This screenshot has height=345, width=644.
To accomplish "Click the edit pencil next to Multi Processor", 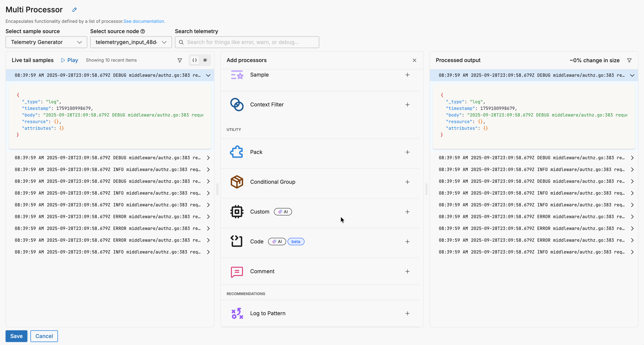I will pos(74,10).
